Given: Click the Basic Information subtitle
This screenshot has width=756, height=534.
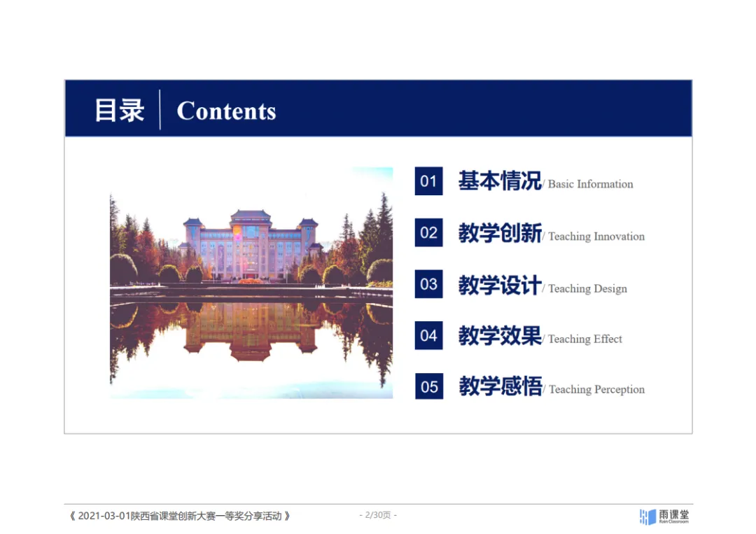Looking at the screenshot, I should click(x=590, y=184).
